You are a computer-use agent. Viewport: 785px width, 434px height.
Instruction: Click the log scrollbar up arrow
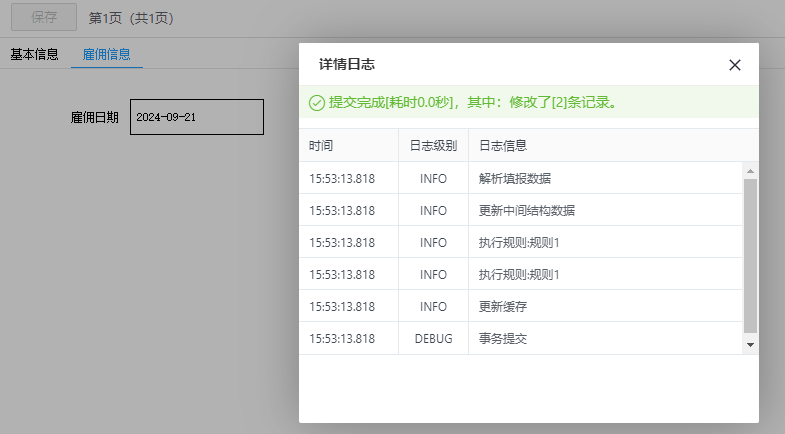(751, 171)
